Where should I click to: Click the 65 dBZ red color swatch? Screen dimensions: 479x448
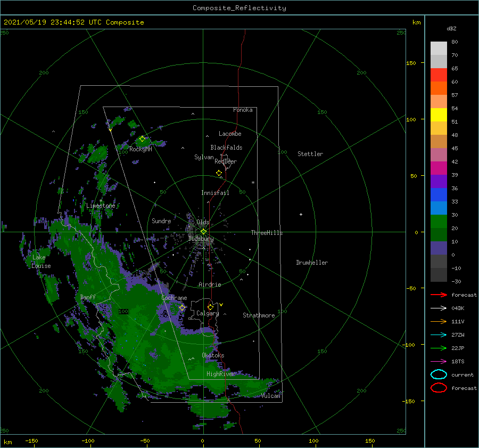(x=439, y=75)
